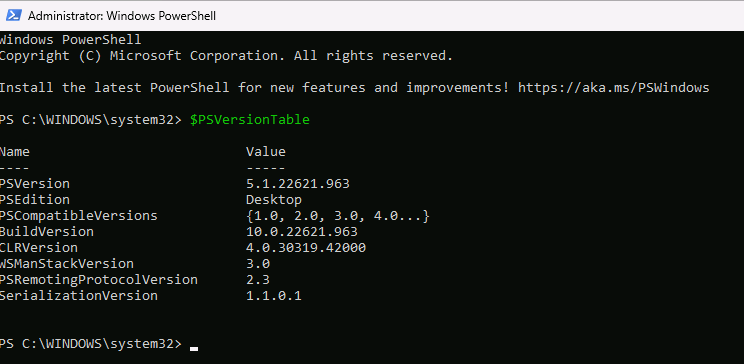This screenshot has width=744, height=364.
Task: Click the $PSVersionTable command text
Action: point(250,120)
